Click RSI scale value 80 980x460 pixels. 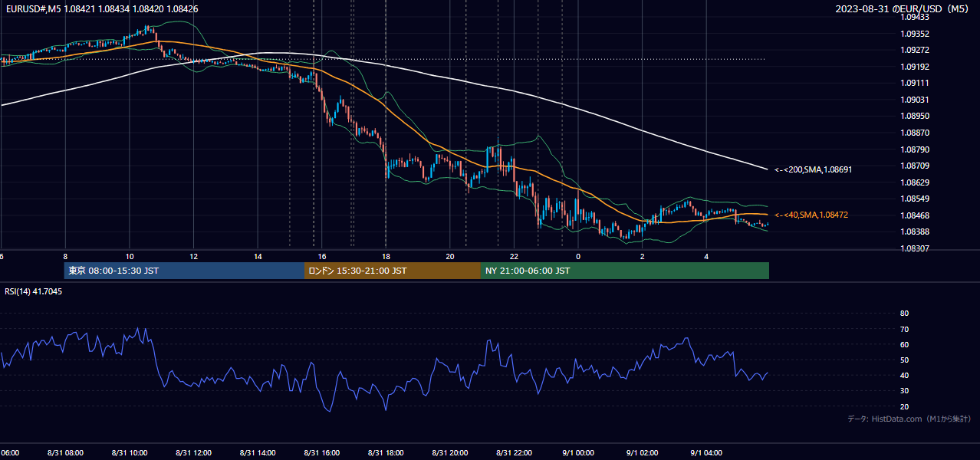coord(904,314)
